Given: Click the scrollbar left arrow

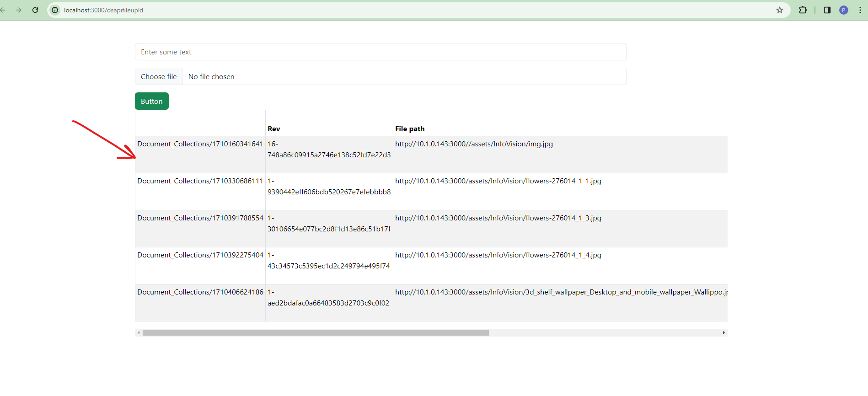Looking at the screenshot, I should (x=139, y=333).
